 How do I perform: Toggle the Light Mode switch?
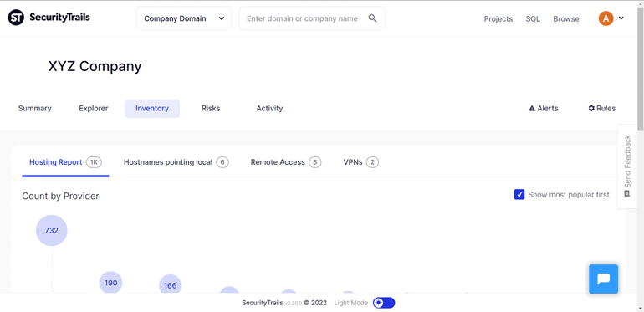[x=384, y=303]
